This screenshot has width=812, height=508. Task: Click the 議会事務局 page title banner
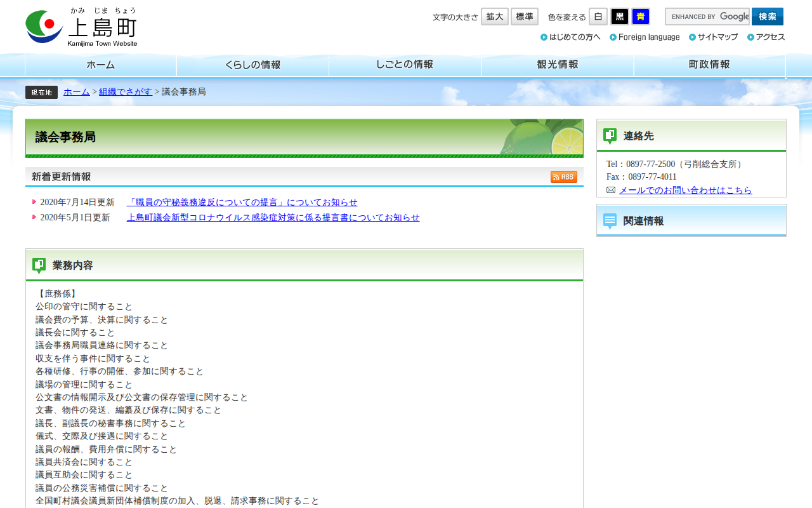304,138
